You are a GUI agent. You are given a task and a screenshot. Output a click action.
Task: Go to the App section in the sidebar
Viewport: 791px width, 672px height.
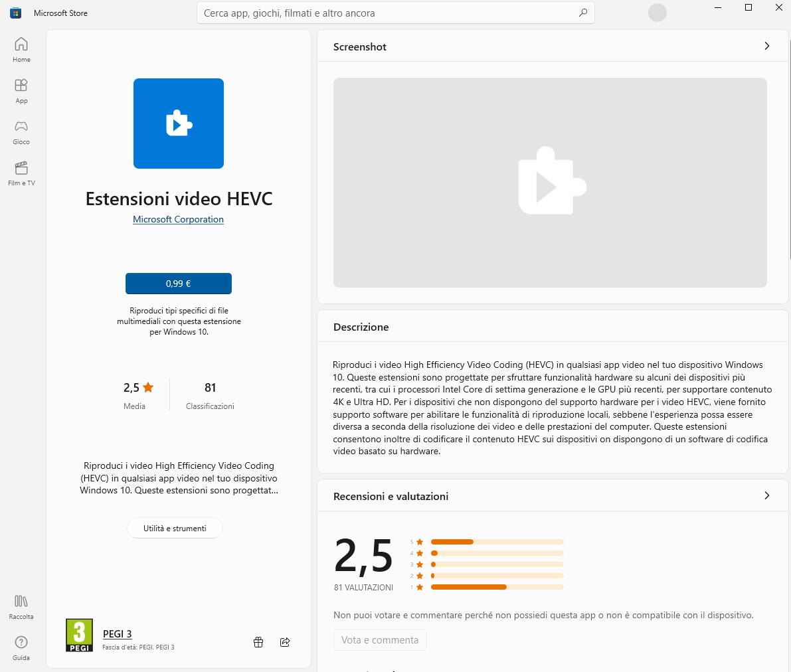21,91
